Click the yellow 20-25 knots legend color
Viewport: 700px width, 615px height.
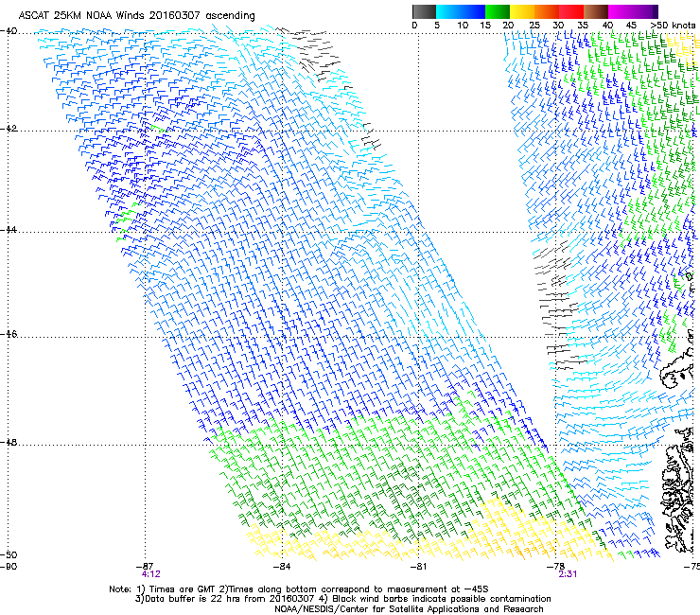click(x=522, y=11)
